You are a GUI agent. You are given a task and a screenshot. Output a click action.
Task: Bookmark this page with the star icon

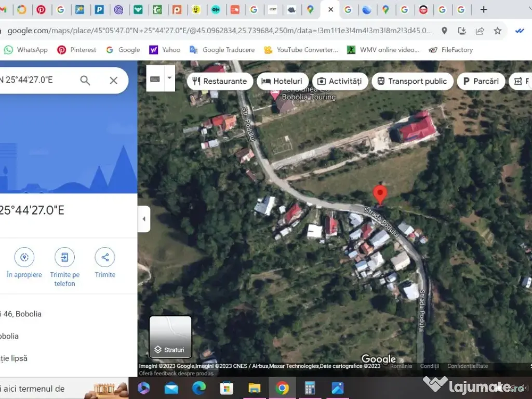coord(497,31)
